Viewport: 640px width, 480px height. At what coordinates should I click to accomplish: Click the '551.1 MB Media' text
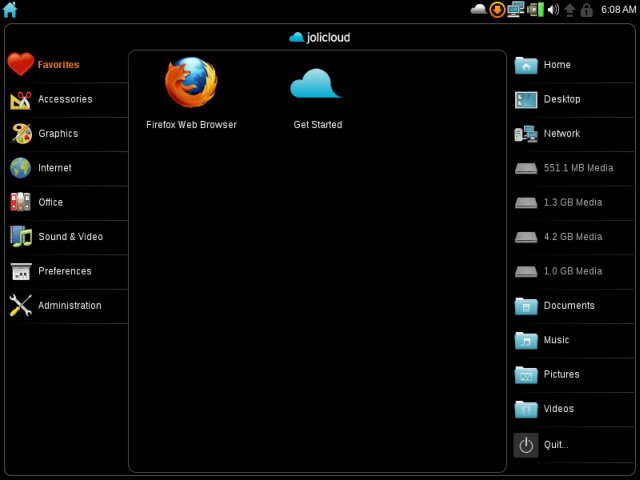pyautogui.click(x=578, y=168)
